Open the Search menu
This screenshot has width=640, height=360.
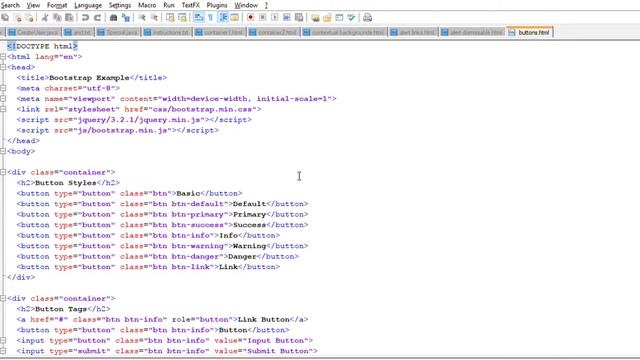[10, 5]
